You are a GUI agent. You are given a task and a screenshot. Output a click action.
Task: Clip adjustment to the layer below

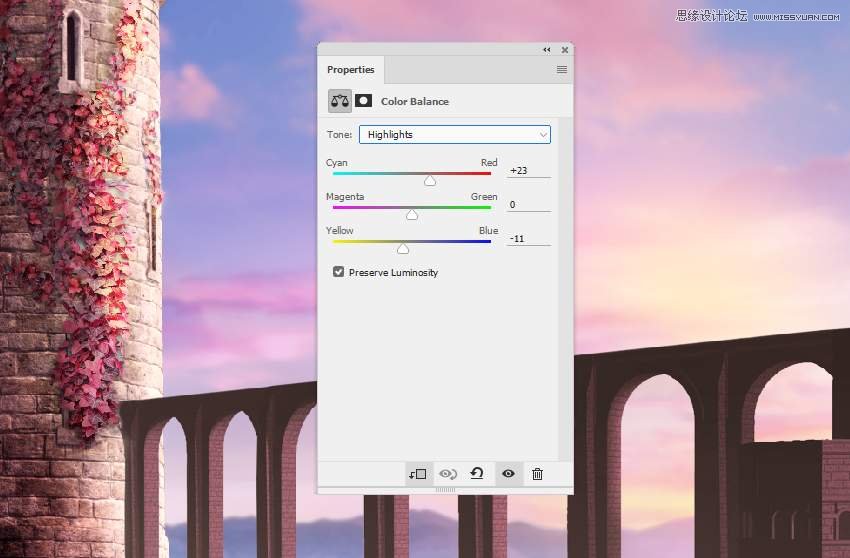[417, 474]
